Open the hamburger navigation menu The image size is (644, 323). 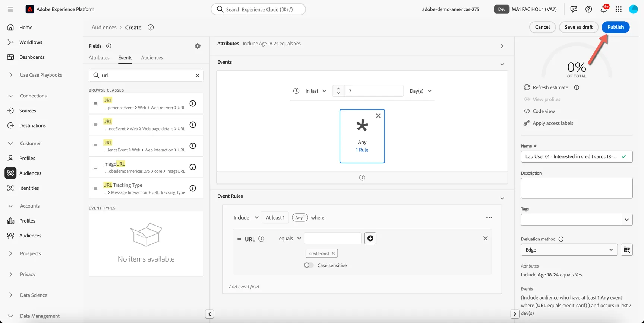click(x=10, y=9)
